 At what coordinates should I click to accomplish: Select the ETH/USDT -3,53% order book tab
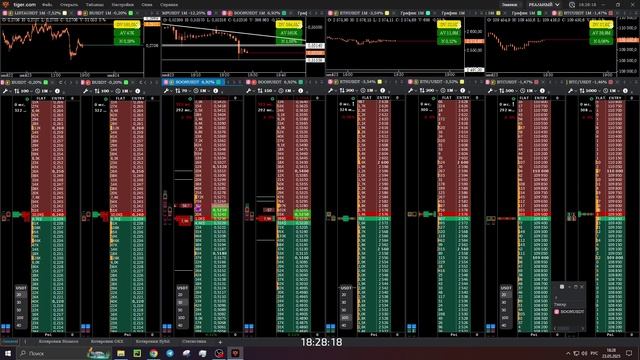(x=436, y=82)
